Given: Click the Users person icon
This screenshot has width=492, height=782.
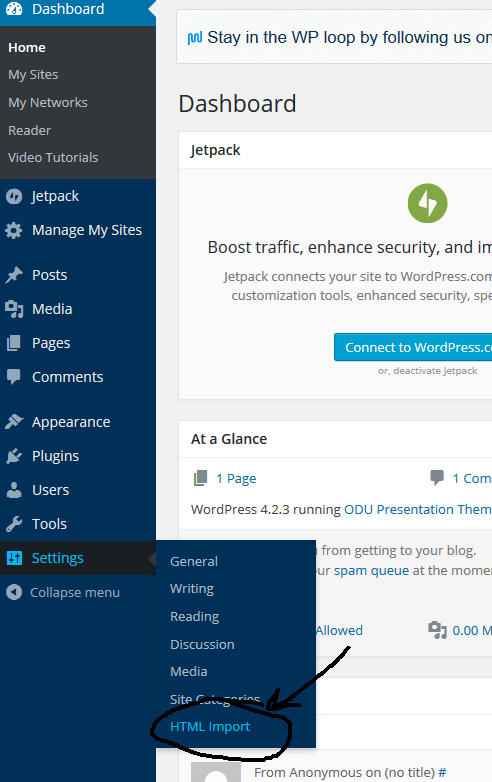Looking at the screenshot, I should click(14, 490).
